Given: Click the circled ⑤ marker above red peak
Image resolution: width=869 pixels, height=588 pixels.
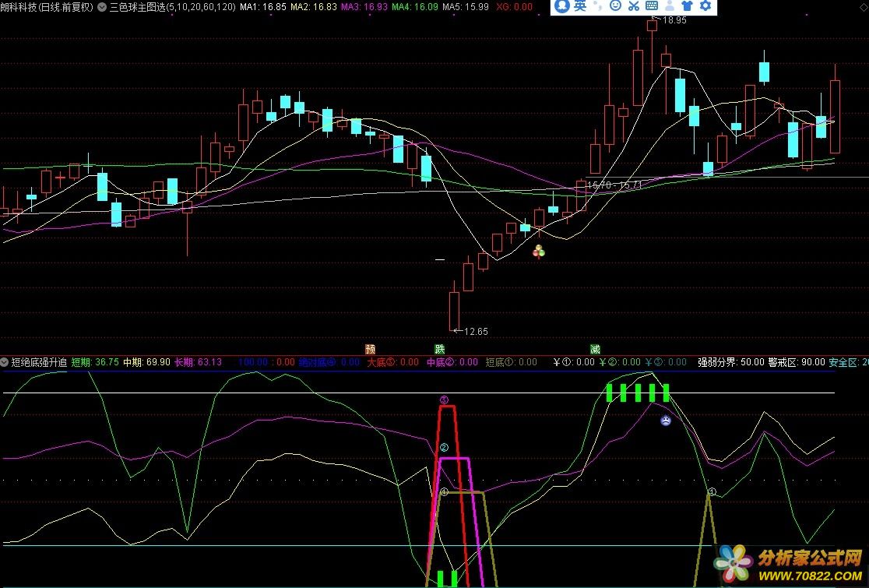Looking at the screenshot, I should pos(444,400).
